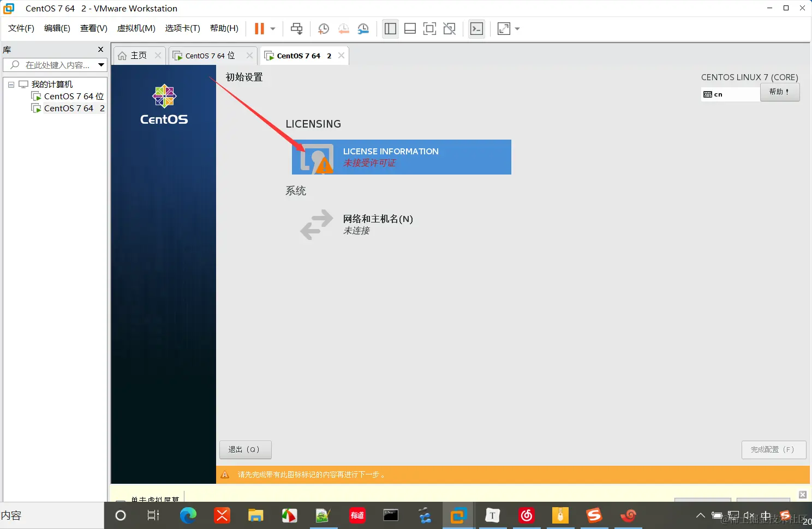Open Task View on the taskbar

(x=153, y=515)
